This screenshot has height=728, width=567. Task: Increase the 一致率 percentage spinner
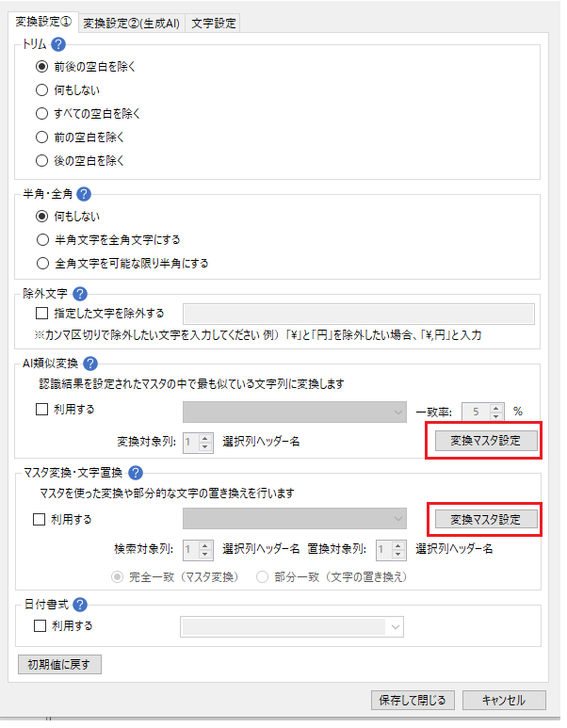[x=496, y=408]
